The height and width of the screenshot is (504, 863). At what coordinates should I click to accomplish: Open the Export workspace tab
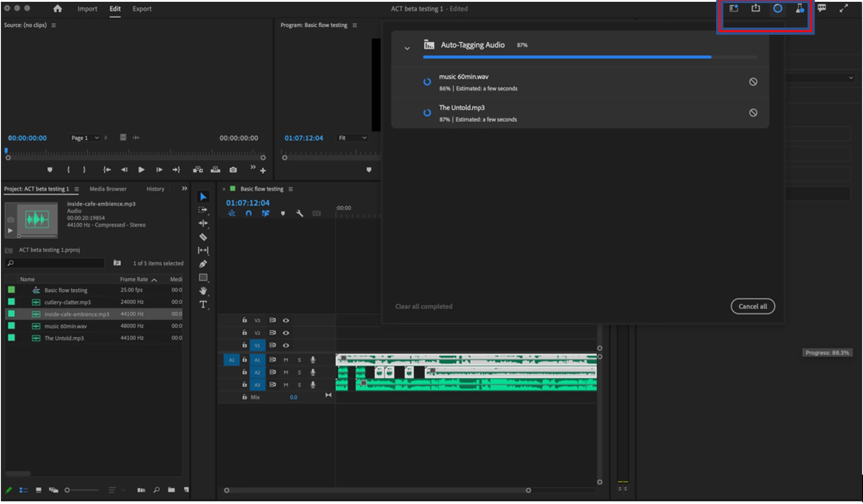[142, 8]
